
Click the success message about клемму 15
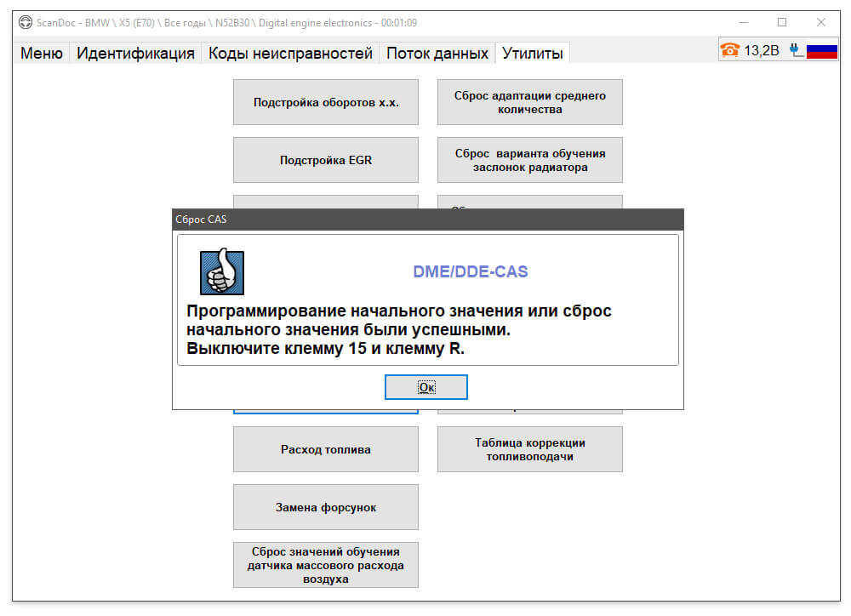399,329
